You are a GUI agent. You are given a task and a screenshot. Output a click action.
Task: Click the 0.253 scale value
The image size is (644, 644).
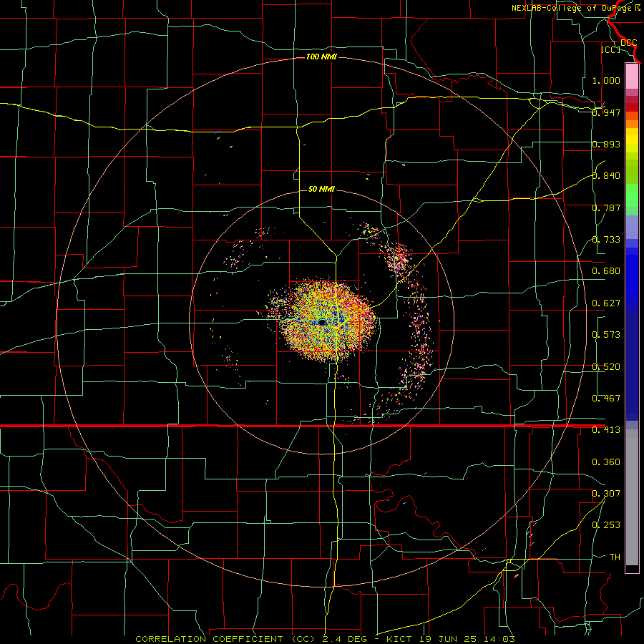(x=606, y=525)
